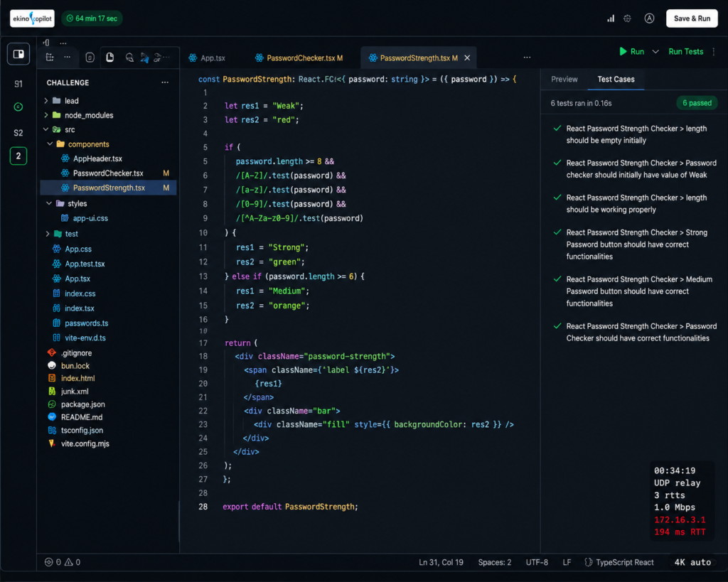
Task: Open the Run options dropdown chevron
Action: coord(655,51)
